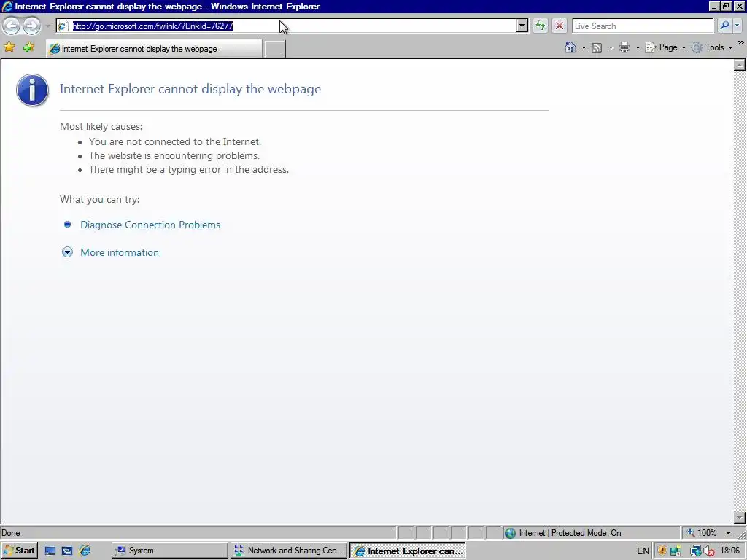This screenshot has height=560, width=747.
Task: Click the More information link text
Action: [x=120, y=252]
